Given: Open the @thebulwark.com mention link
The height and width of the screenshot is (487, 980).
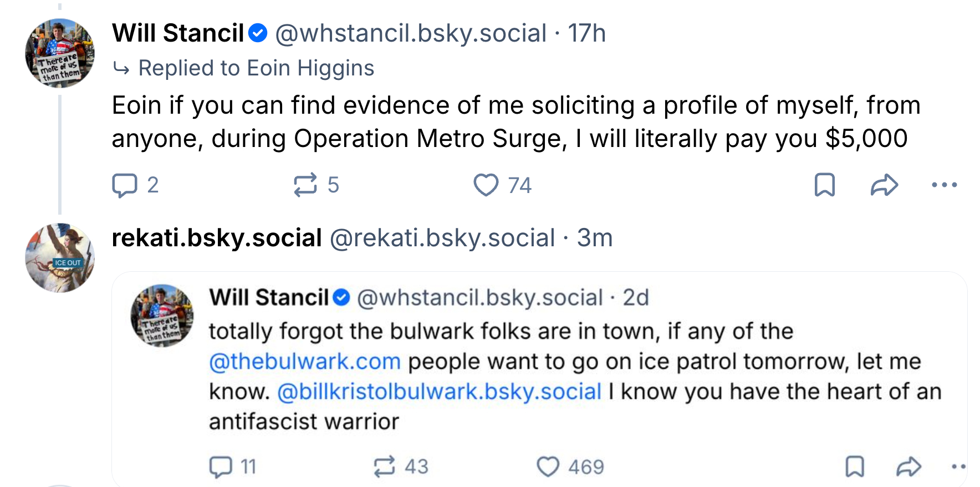Looking at the screenshot, I should coord(304,362).
